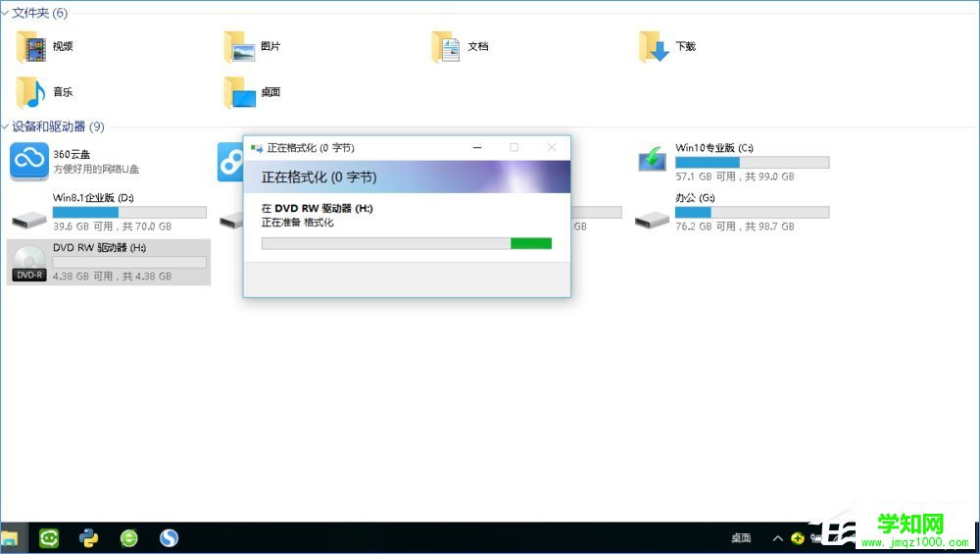Click the 办公 (G:) usage bar

[753, 213]
